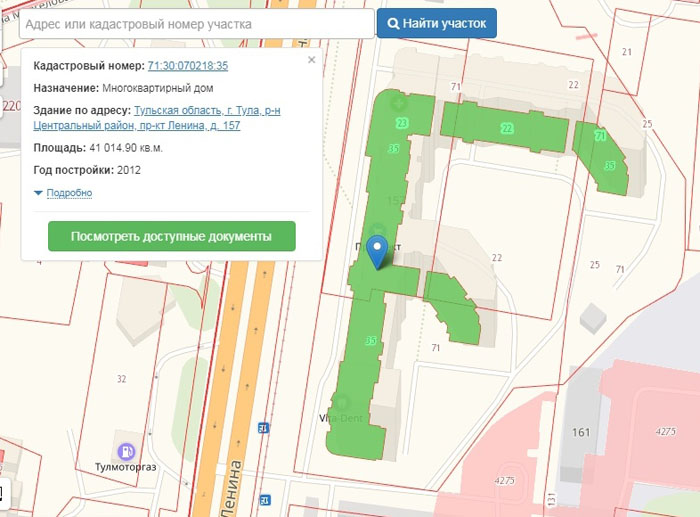The width and height of the screenshot is (700, 517).
Task: Click the gray building numbered 161
Action: [582, 432]
